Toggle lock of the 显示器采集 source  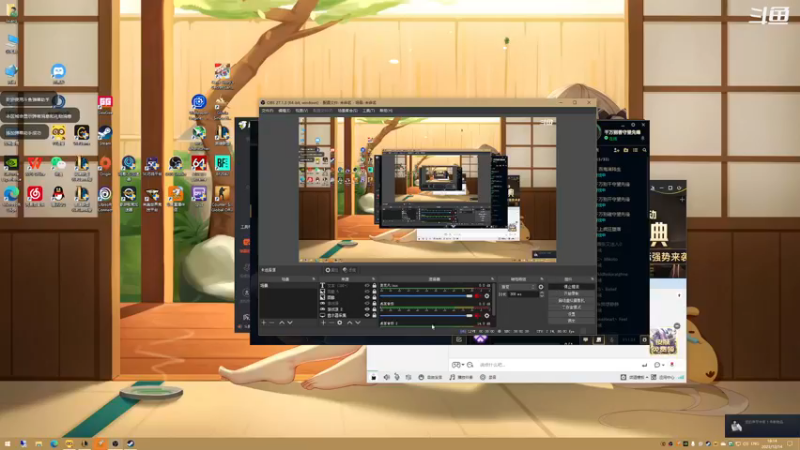click(x=374, y=315)
